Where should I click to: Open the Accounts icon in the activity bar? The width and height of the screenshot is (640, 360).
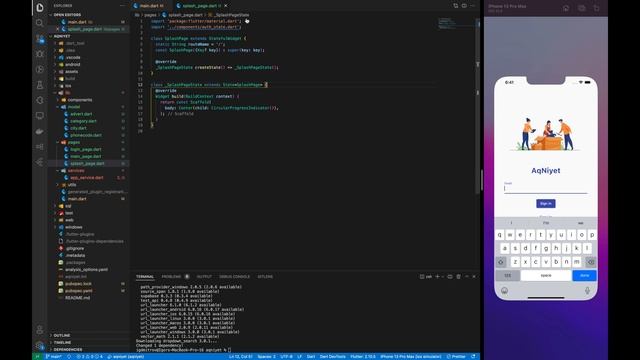pyautogui.click(x=40, y=330)
